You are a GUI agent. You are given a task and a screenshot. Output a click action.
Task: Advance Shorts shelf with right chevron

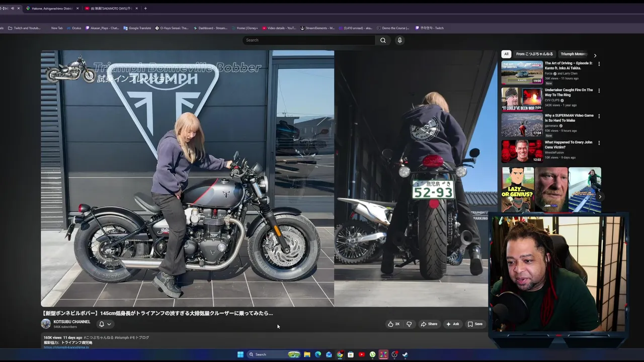click(x=600, y=197)
